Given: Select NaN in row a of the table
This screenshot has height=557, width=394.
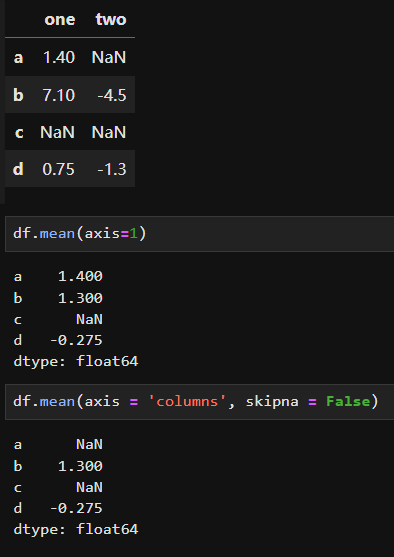Looking at the screenshot, I should [109, 58].
